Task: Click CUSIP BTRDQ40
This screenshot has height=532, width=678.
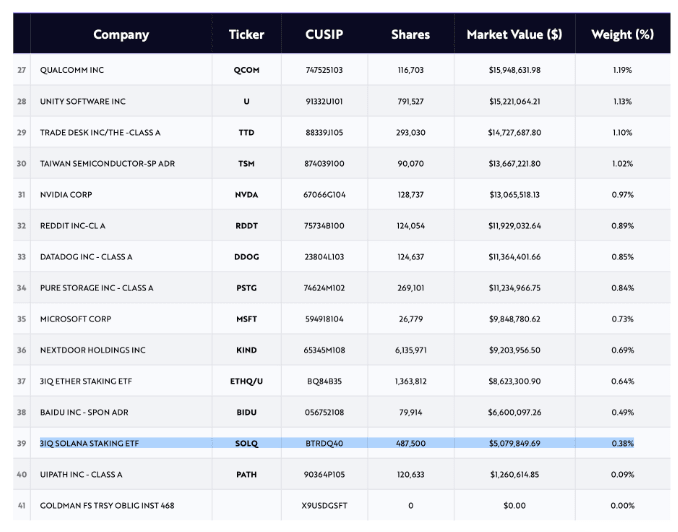Action: pos(324,443)
